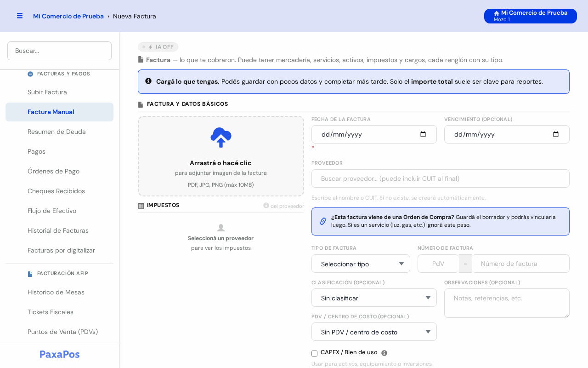Open the Clasificación dropdown
The image size is (588, 368).
pos(374,298)
